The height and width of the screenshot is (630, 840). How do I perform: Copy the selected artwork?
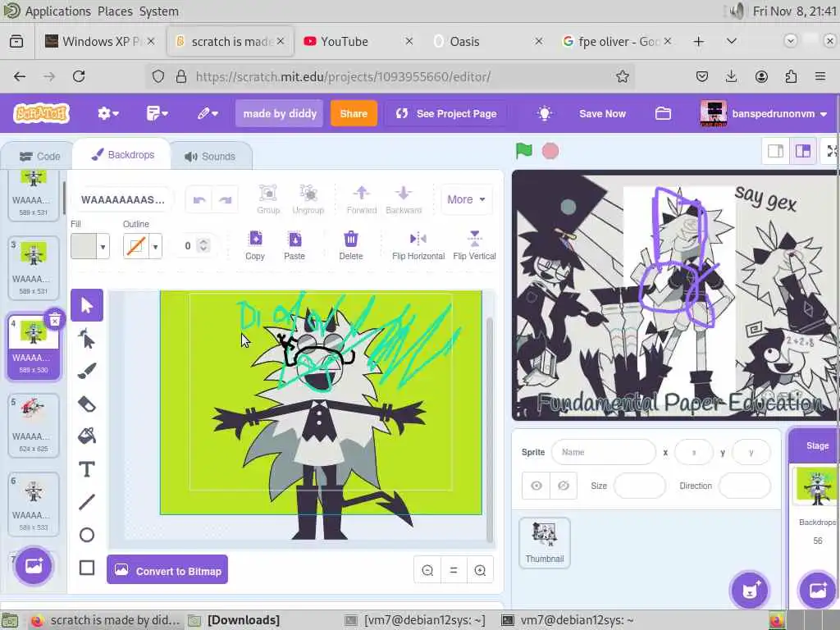point(255,245)
